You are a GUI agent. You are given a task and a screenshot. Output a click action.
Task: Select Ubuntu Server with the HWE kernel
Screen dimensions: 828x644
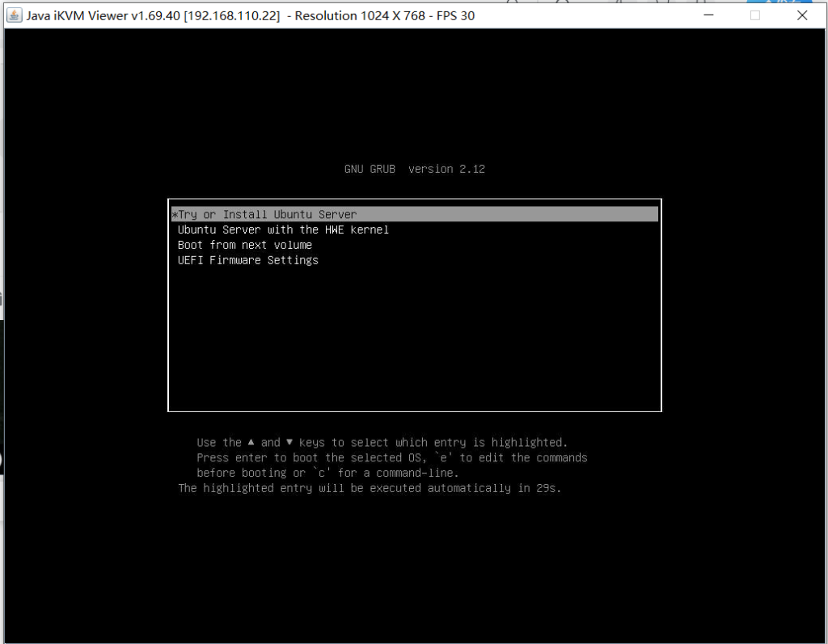tap(283, 230)
